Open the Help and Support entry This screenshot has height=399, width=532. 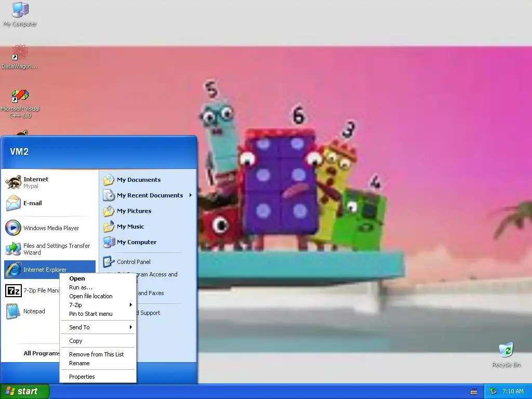[x=148, y=313]
